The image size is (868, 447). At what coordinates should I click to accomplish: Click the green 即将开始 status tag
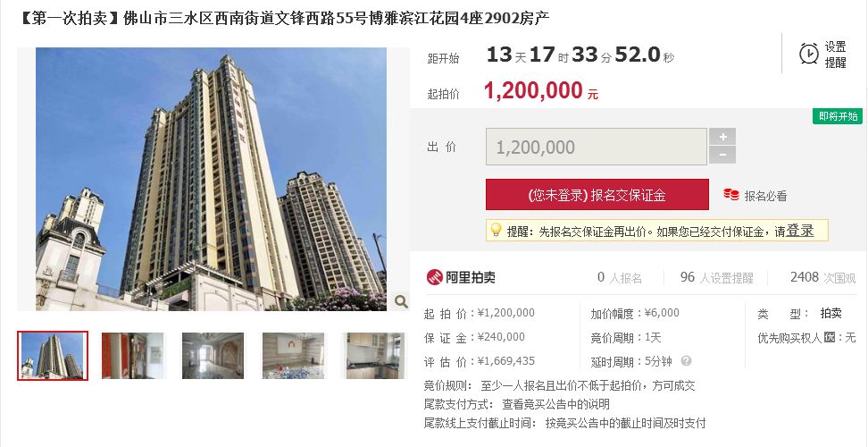tap(838, 116)
